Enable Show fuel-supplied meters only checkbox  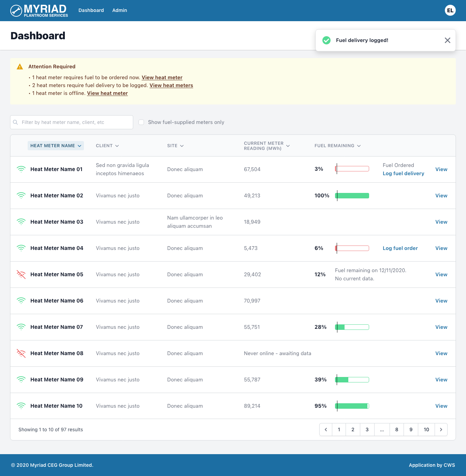coord(141,122)
